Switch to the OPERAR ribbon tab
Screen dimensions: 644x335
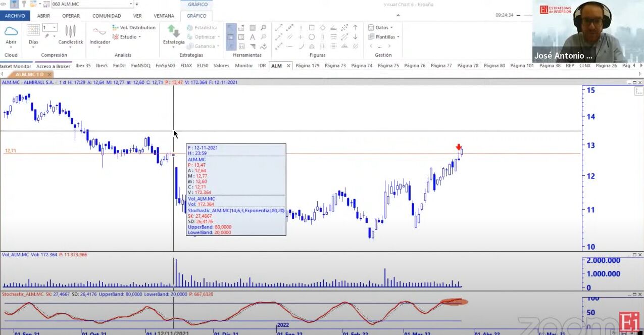[71, 16]
